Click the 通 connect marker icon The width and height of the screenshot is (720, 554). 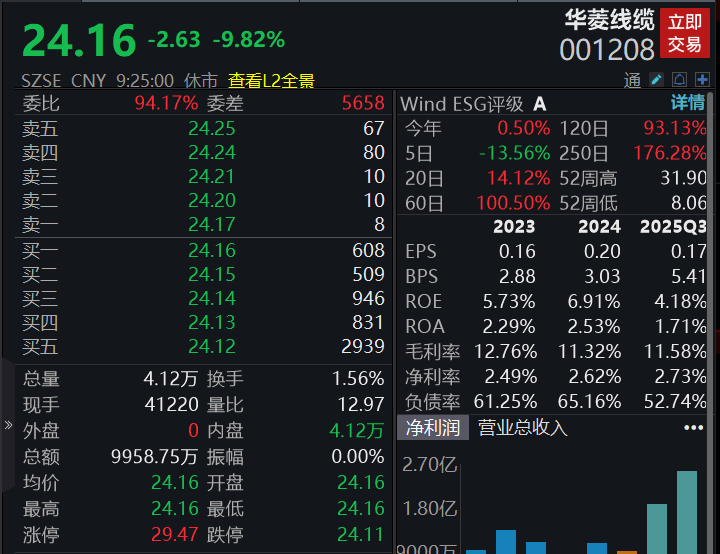coord(633,81)
